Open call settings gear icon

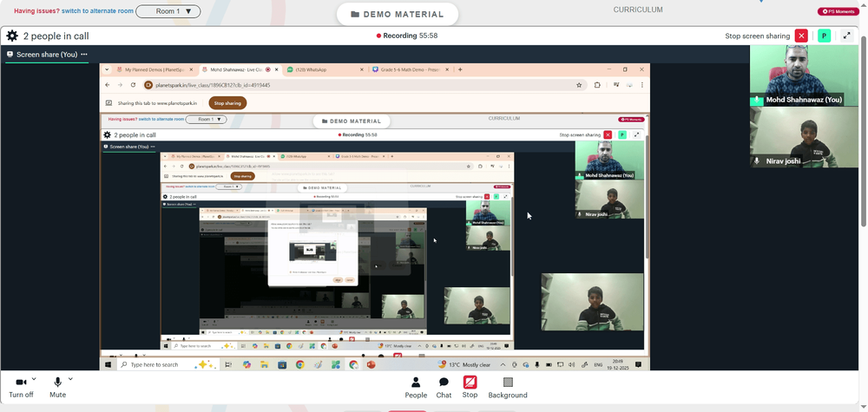pyautogui.click(x=11, y=36)
